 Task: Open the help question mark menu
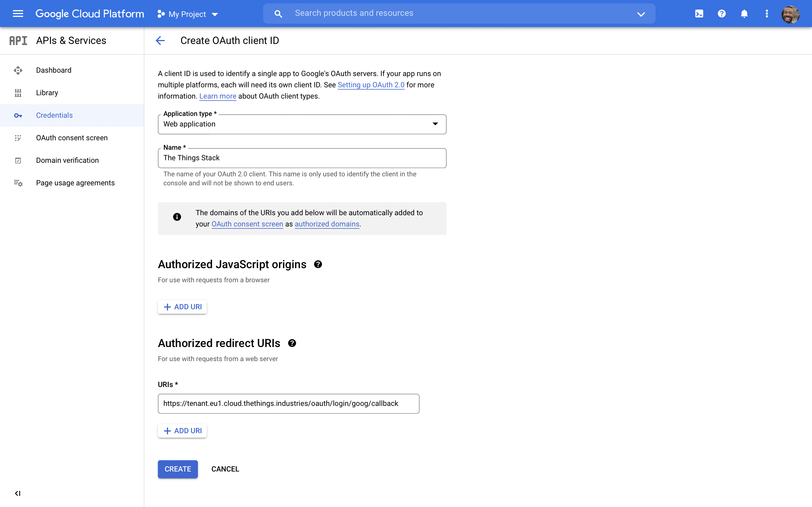point(721,14)
